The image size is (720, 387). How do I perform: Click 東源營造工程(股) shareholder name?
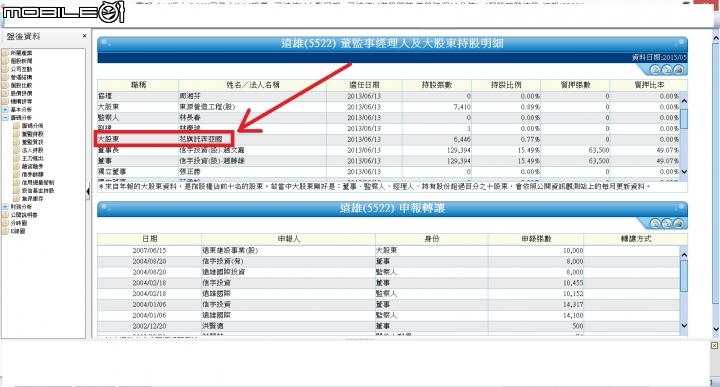pyautogui.click(x=207, y=107)
